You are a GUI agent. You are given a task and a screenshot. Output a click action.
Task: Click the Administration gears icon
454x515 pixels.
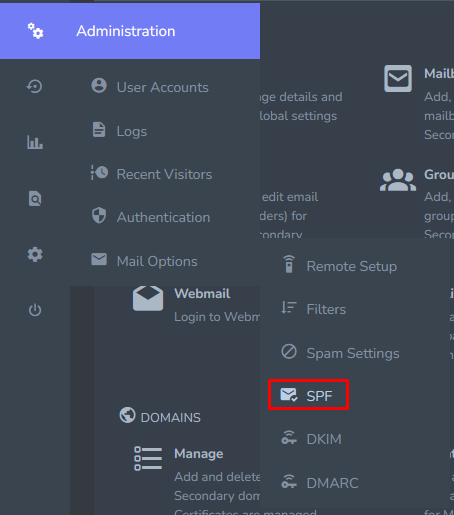pos(35,31)
